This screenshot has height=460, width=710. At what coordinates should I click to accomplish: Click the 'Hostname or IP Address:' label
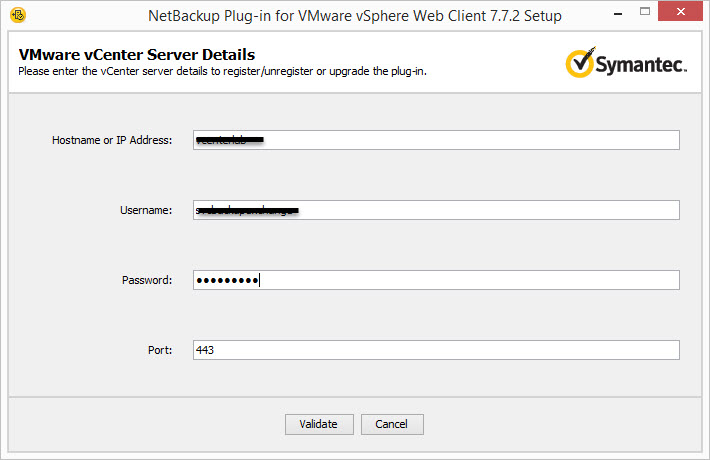(112, 140)
